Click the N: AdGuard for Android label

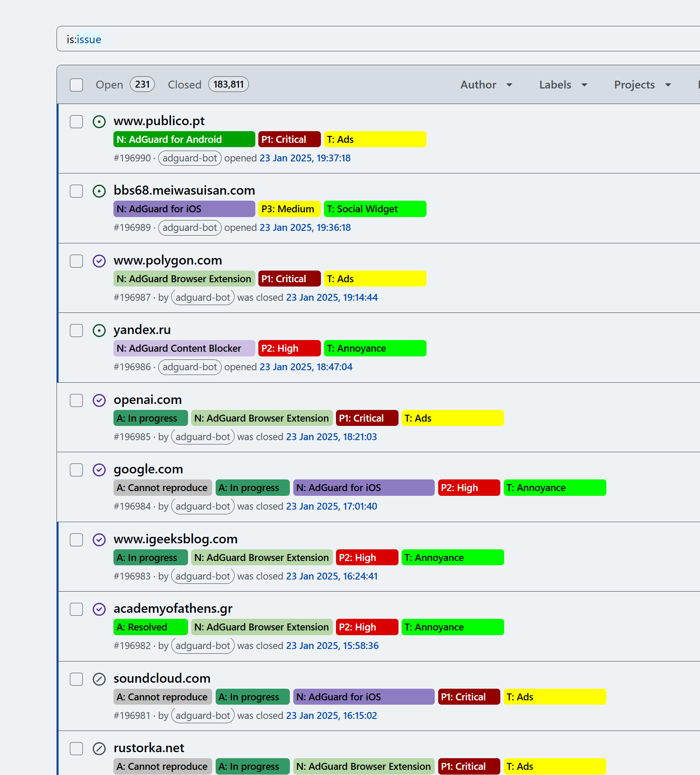pos(184,139)
